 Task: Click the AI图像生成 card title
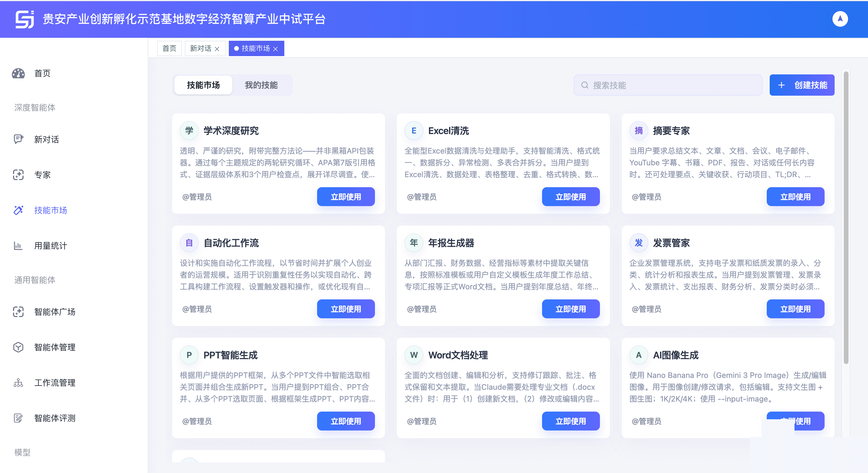point(676,355)
